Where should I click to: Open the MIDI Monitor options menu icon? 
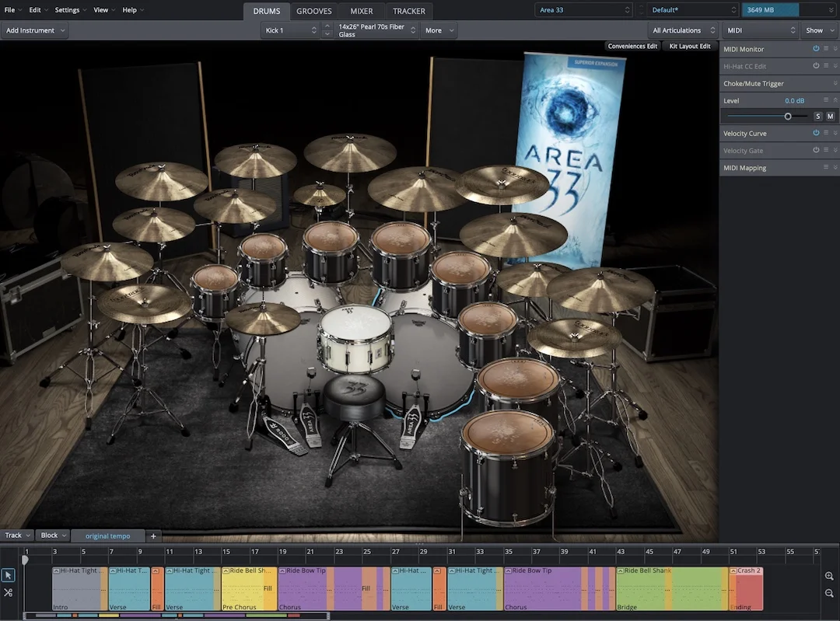click(826, 49)
